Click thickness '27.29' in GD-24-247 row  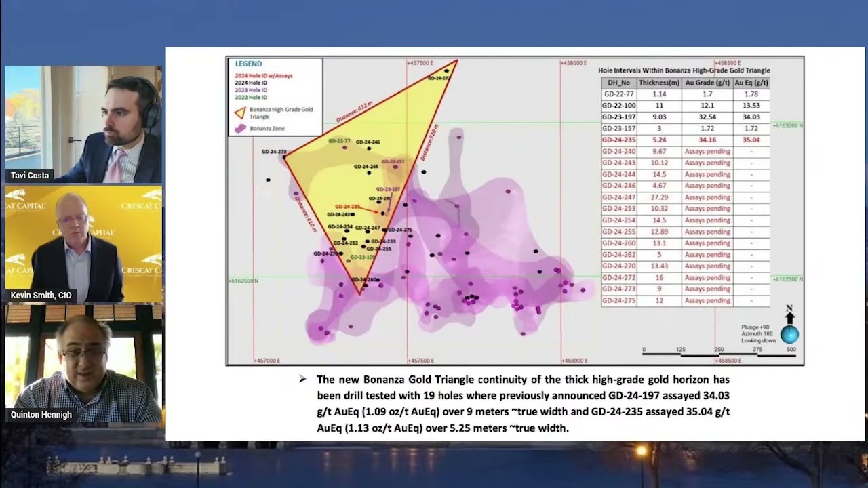tap(659, 197)
